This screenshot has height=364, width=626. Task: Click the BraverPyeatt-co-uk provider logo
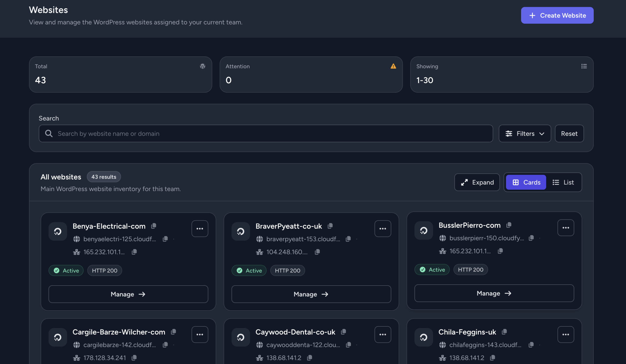click(x=240, y=231)
